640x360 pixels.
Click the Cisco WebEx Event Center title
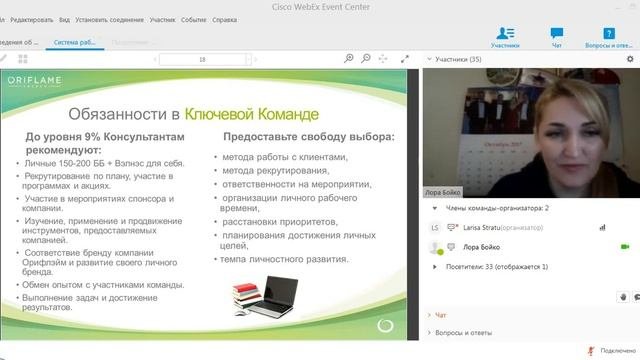321,7
